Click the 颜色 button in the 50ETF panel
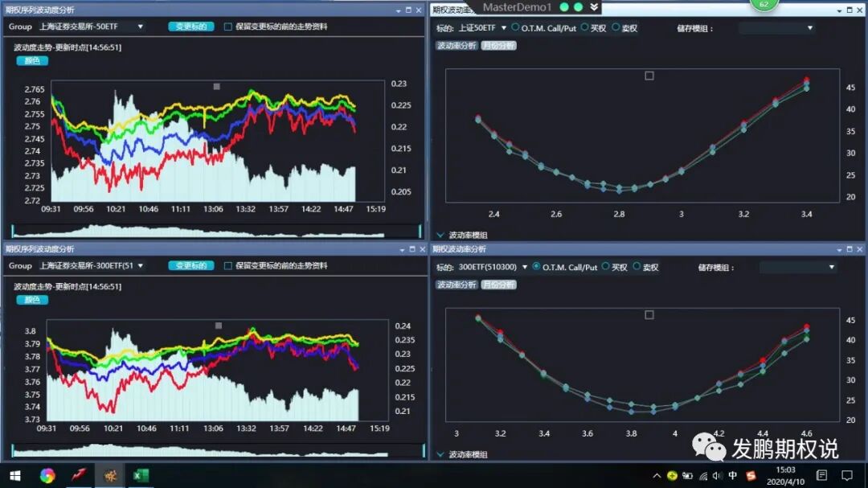The image size is (868, 488). pyautogui.click(x=32, y=61)
